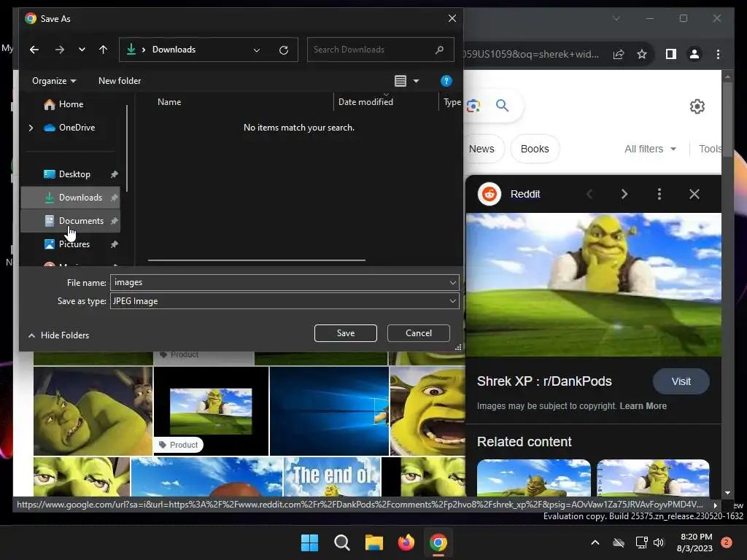
Task: Open the 8:20 PM clock
Action: [x=694, y=542]
